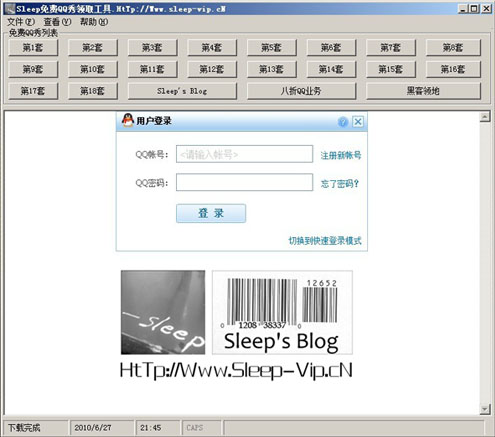Focus the QQ帐号 account input field
Image resolution: width=495 pixels, height=437 pixels.
(x=244, y=154)
